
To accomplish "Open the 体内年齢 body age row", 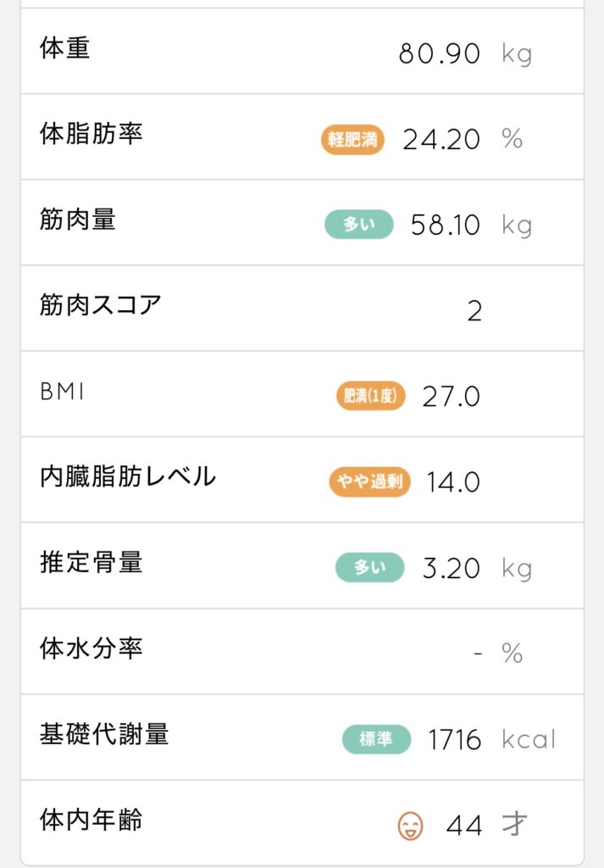I will (91, 820).
